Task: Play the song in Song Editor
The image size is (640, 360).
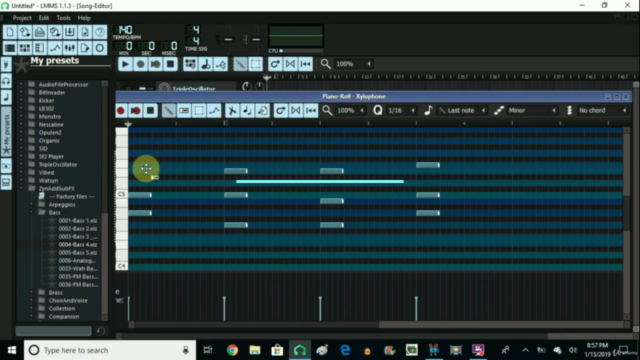Action: tap(125, 64)
